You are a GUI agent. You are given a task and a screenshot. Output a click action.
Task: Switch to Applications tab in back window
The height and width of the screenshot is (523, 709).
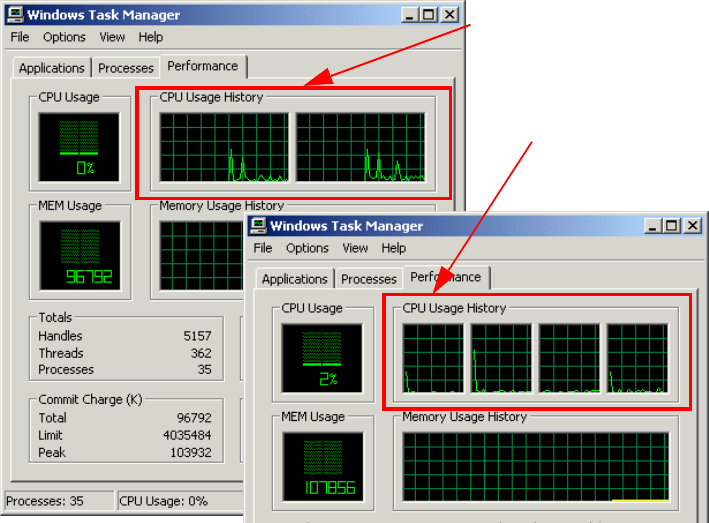point(52,68)
